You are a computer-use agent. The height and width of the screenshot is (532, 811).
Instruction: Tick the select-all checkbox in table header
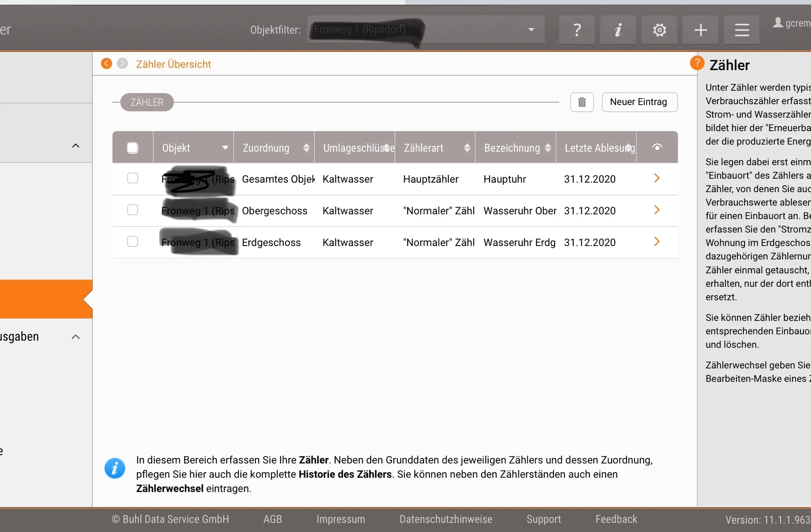[x=133, y=148]
